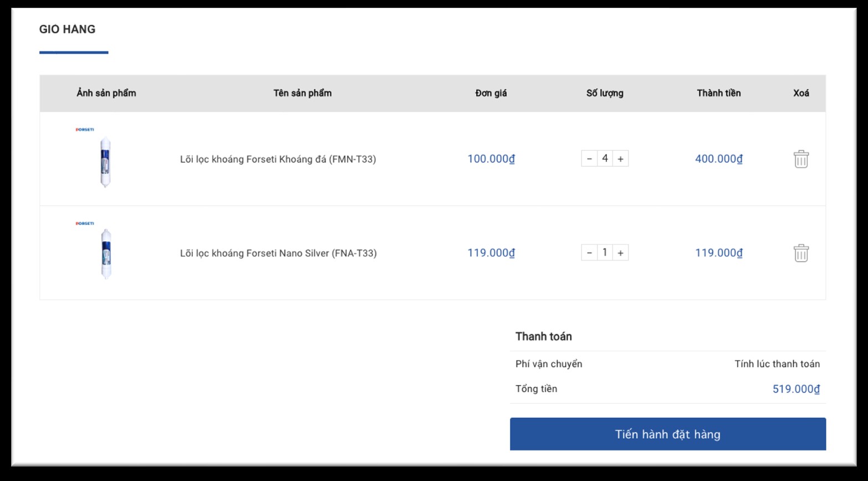Decrease quantity of Khoáng đá (FMN-T33)
The image size is (868, 481).
(x=589, y=159)
